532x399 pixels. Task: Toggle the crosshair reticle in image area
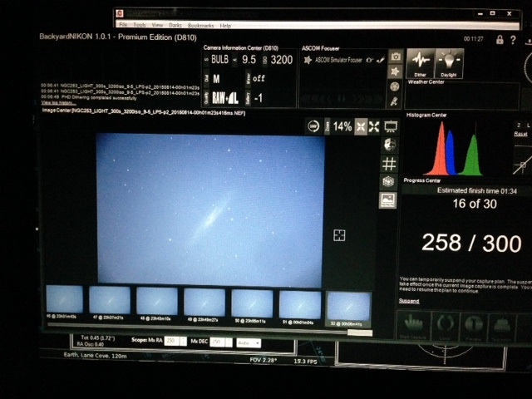(339, 235)
